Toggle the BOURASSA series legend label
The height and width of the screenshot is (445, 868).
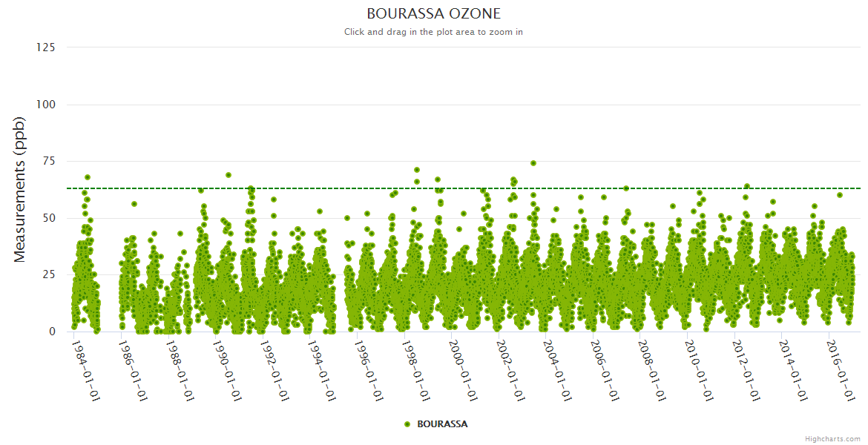442,424
